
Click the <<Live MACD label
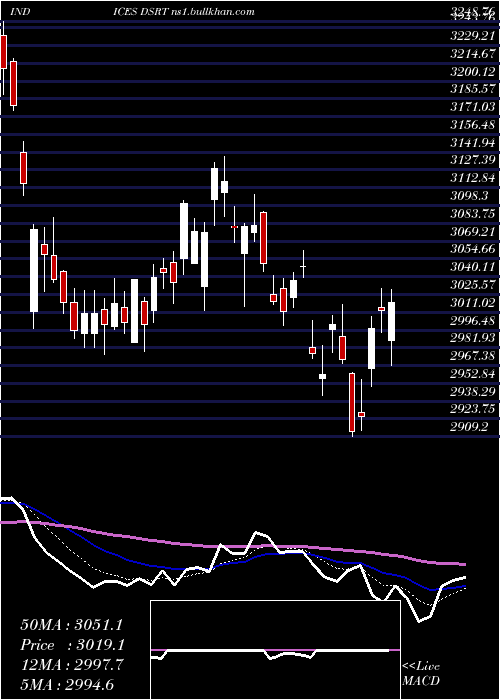(x=421, y=673)
